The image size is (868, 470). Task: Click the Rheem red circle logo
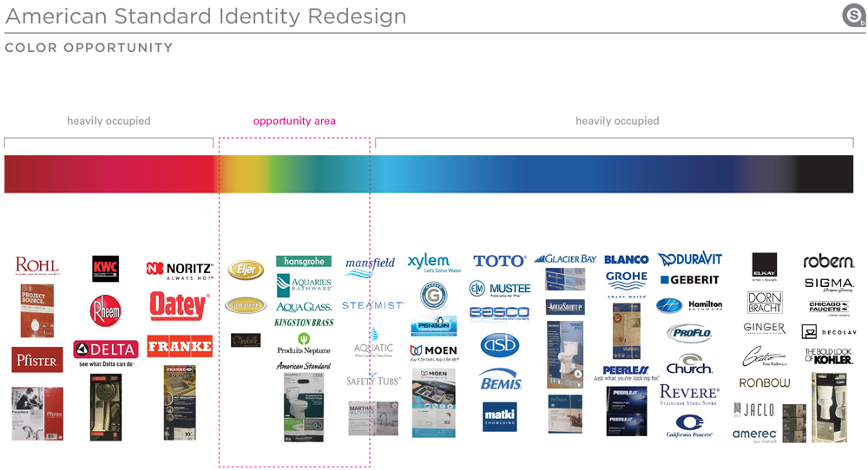[x=105, y=310]
